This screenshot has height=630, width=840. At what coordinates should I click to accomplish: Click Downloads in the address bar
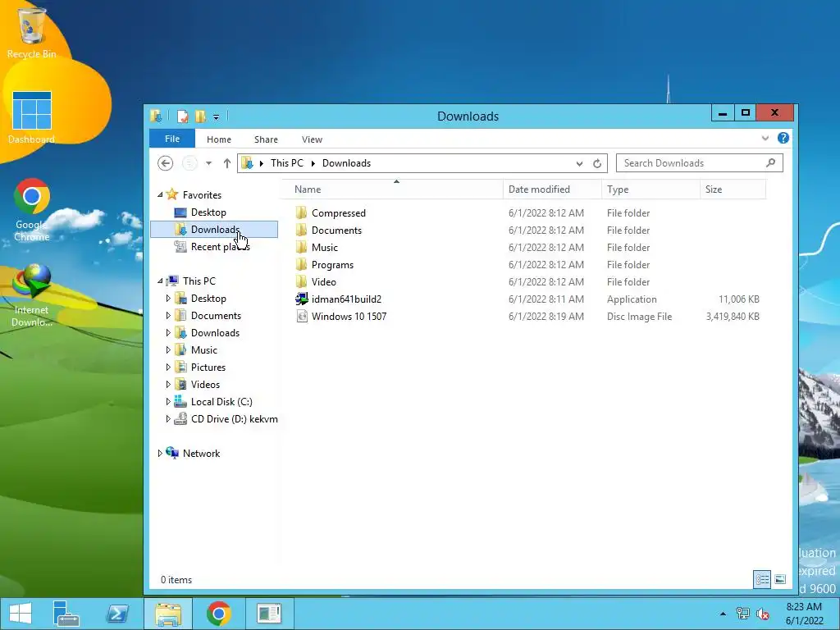pyautogui.click(x=346, y=163)
